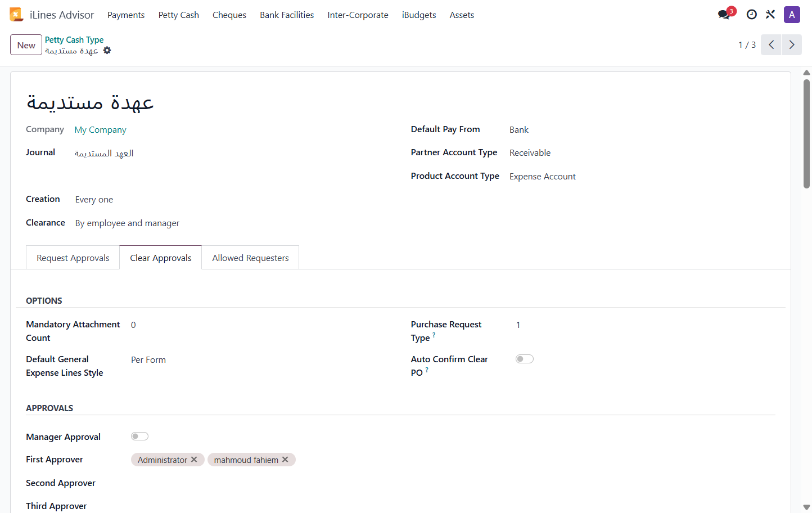Go to the next record arrow

[792, 45]
